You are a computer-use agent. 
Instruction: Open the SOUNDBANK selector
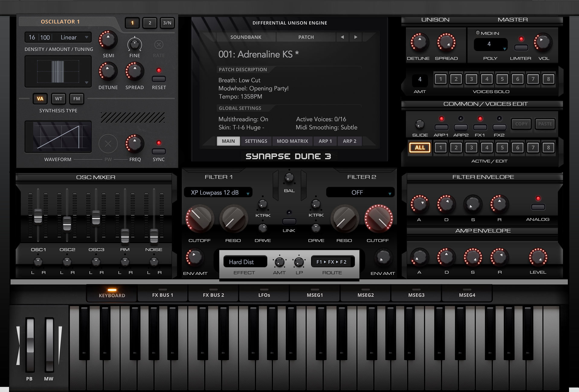[x=246, y=37]
